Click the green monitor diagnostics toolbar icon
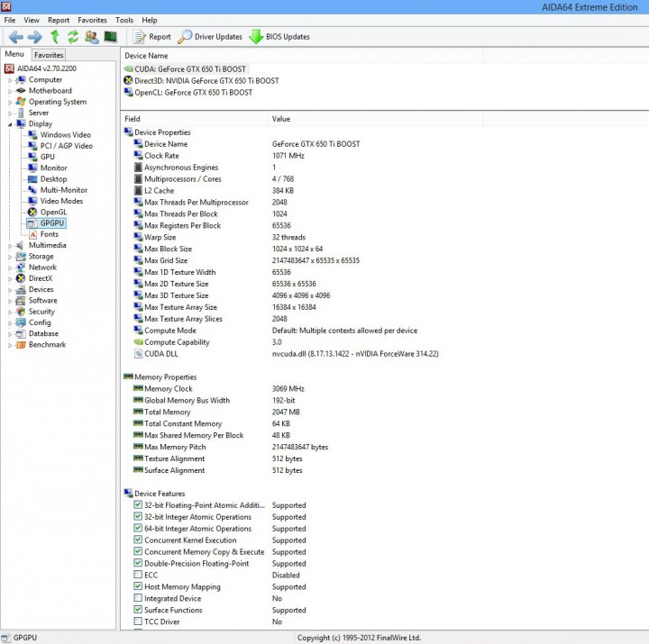The width and height of the screenshot is (649, 644). point(111,37)
